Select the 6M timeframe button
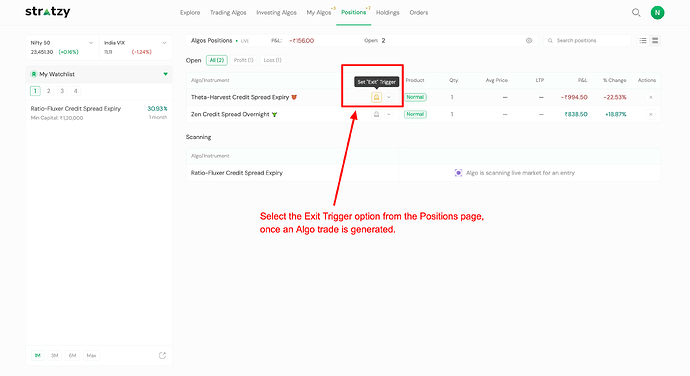 pyautogui.click(x=73, y=355)
